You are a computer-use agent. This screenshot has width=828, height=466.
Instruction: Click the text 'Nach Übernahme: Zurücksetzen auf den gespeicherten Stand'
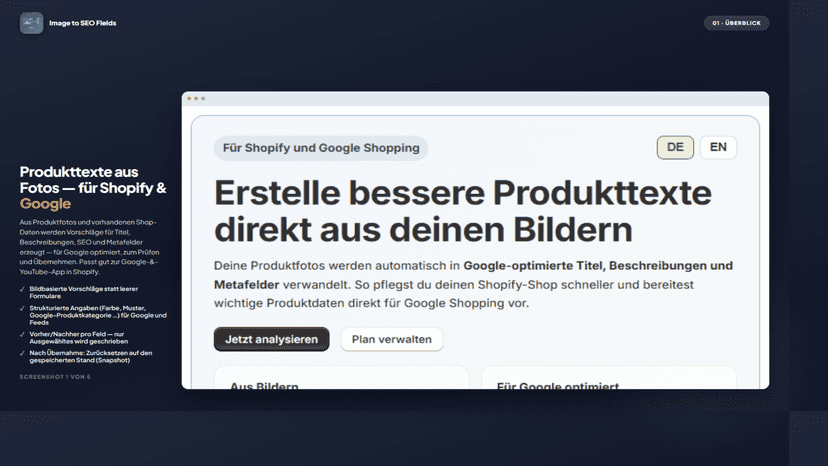91,357
